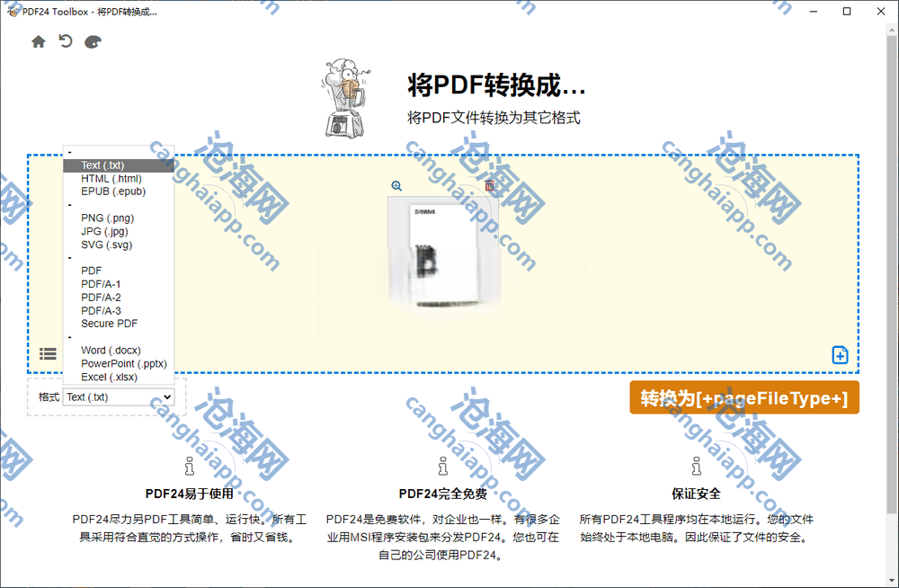Click the undo/reset arrow icon
Viewport: 899px width, 588px height.
click(66, 41)
